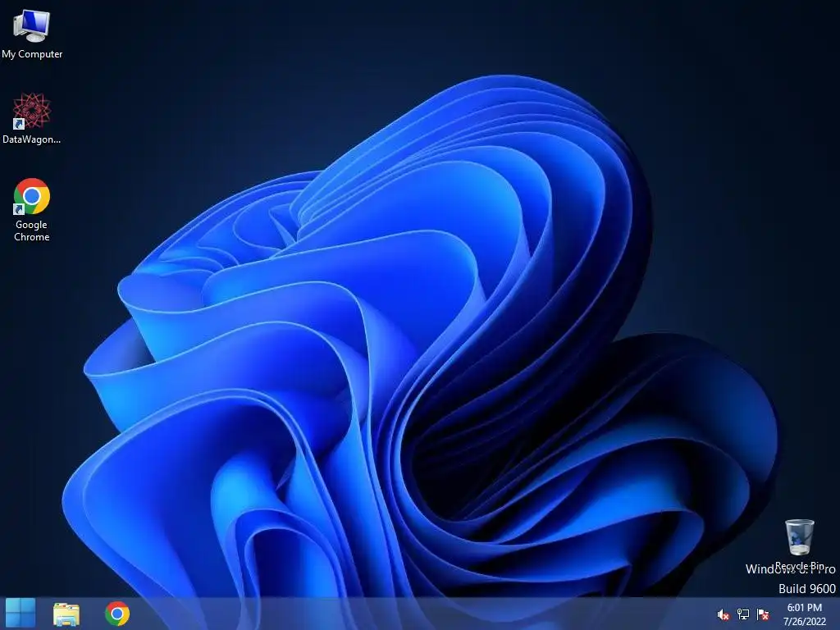The image size is (840, 630).
Task: Open the network status tray icon
Action: tap(743, 614)
